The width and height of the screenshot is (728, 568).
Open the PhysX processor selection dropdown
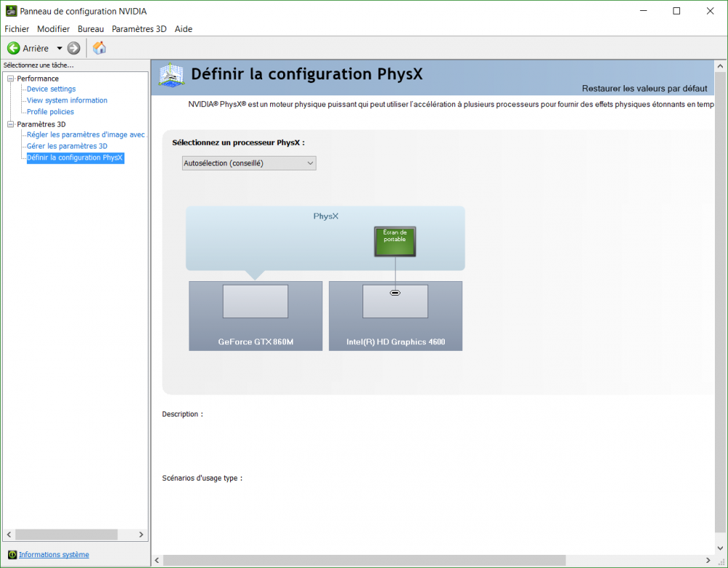(x=249, y=163)
